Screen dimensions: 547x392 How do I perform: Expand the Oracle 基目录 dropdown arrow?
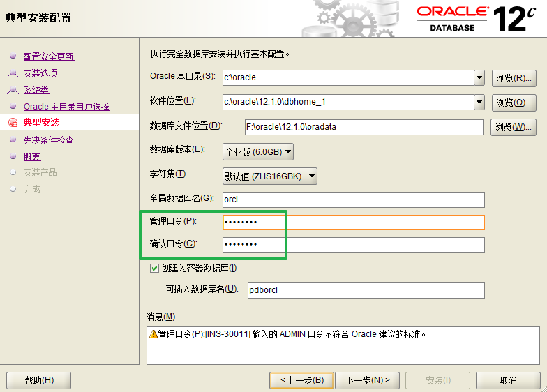(x=479, y=77)
